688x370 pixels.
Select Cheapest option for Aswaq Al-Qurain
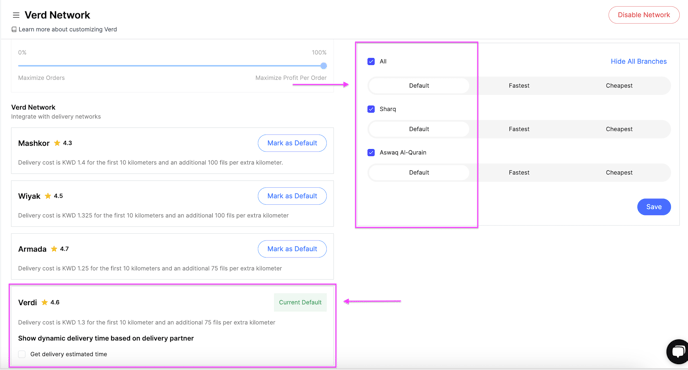pos(619,172)
